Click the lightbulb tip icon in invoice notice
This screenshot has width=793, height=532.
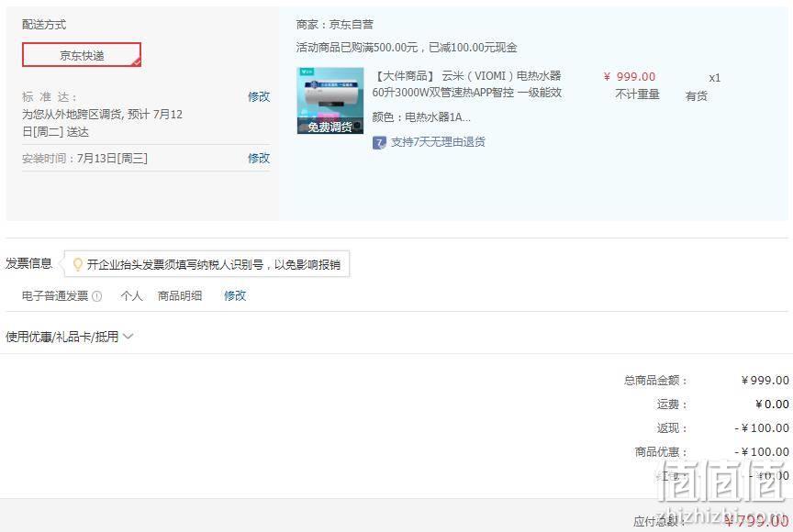77,264
